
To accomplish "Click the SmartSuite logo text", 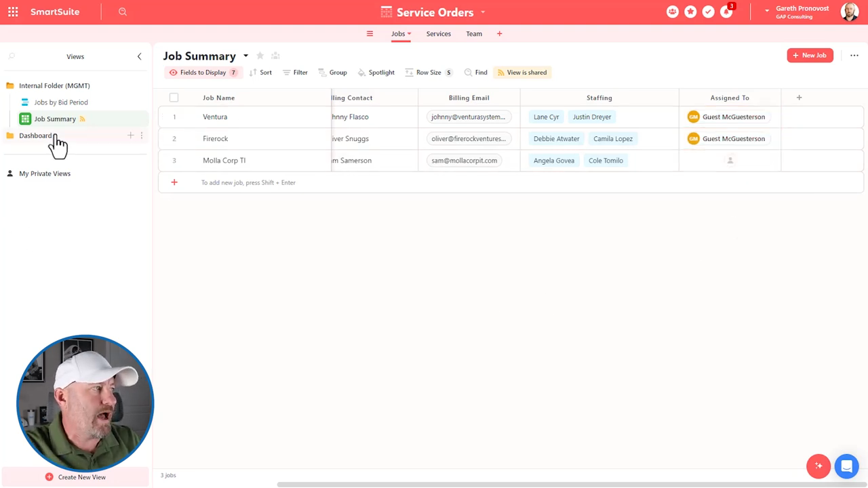I will pyautogui.click(x=55, y=12).
